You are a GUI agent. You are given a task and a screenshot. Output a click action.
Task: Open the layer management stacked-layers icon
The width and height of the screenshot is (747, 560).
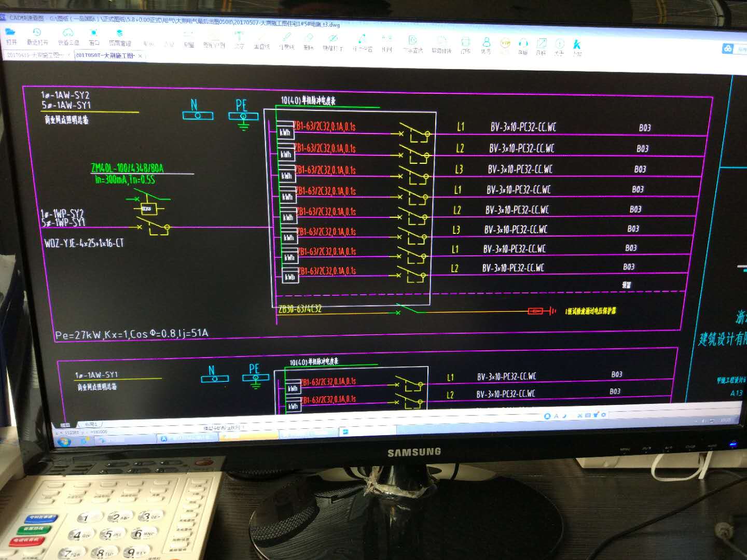119,33
